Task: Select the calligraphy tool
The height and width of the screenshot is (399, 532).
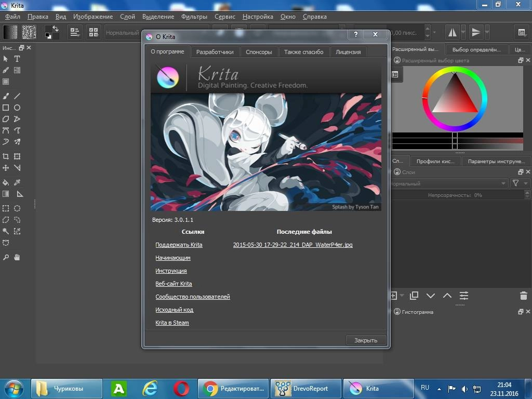Action: 5,70
